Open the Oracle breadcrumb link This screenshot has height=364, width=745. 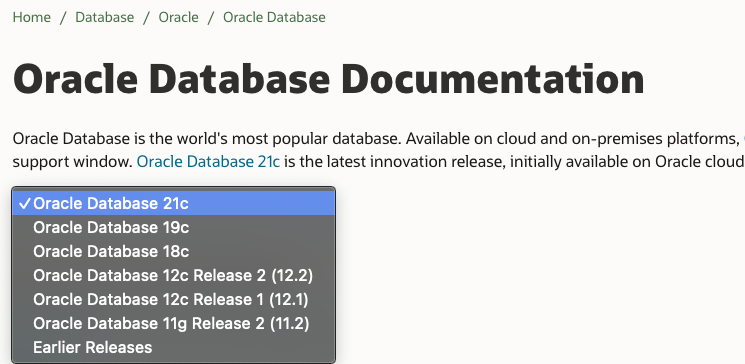click(x=179, y=18)
